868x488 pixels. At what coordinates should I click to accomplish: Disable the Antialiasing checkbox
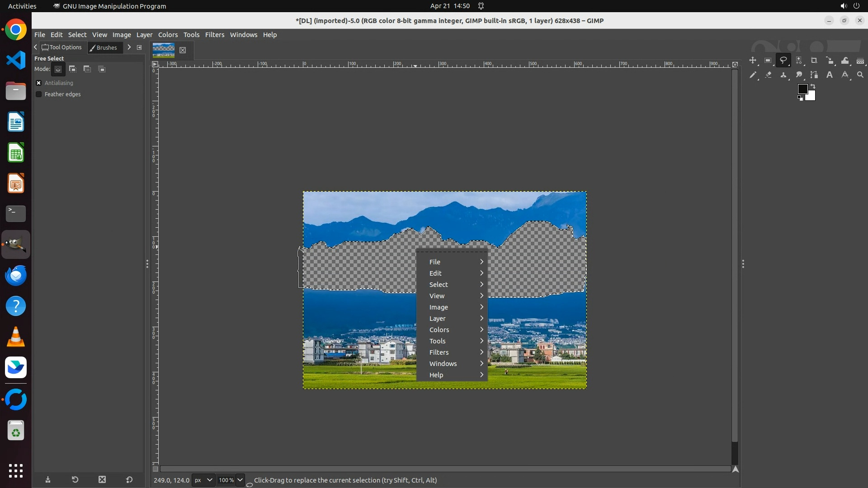[39, 83]
